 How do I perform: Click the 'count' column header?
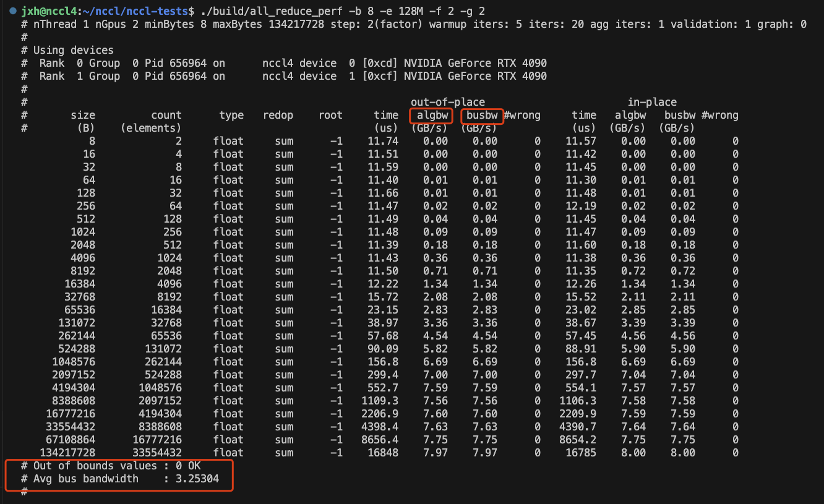pyautogui.click(x=166, y=115)
